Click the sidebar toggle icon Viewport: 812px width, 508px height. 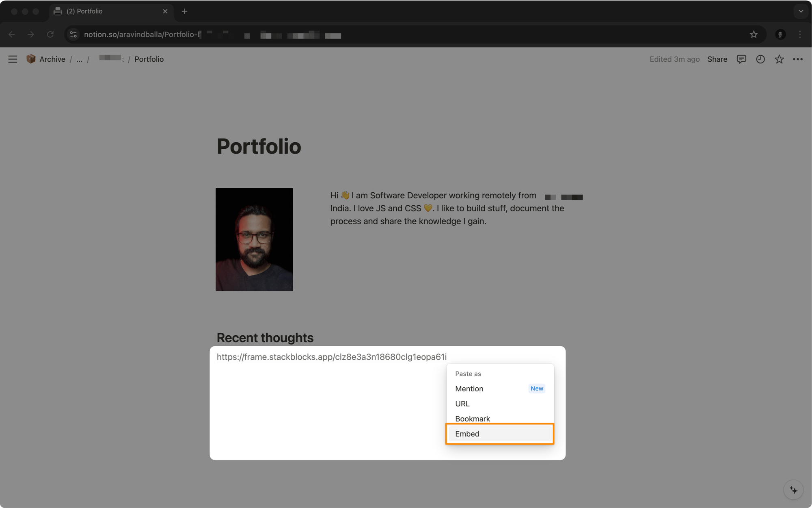pyautogui.click(x=13, y=59)
